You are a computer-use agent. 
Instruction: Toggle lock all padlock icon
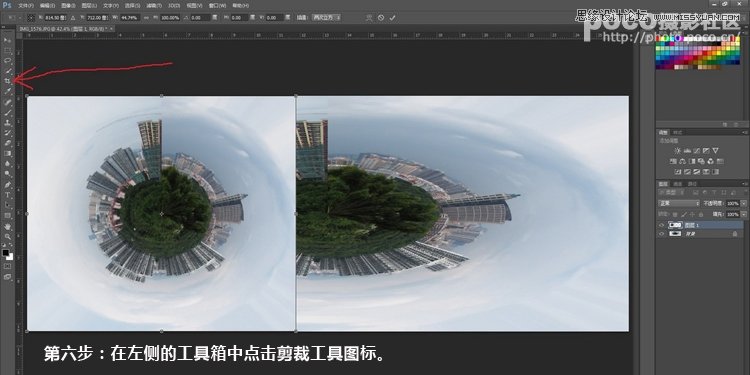point(701,214)
